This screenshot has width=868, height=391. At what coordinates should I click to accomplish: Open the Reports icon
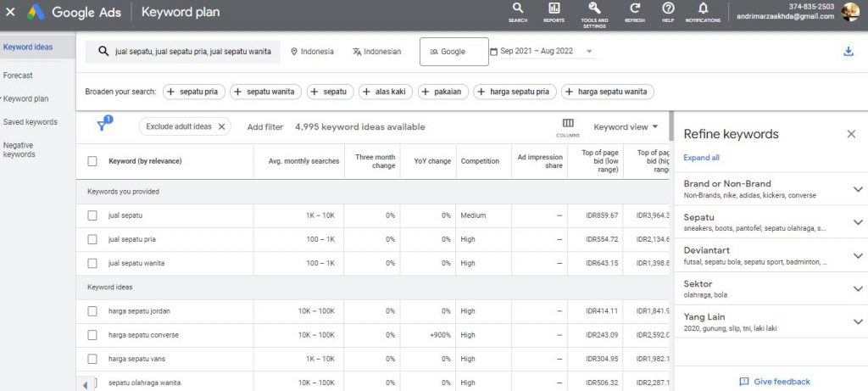pos(554,8)
